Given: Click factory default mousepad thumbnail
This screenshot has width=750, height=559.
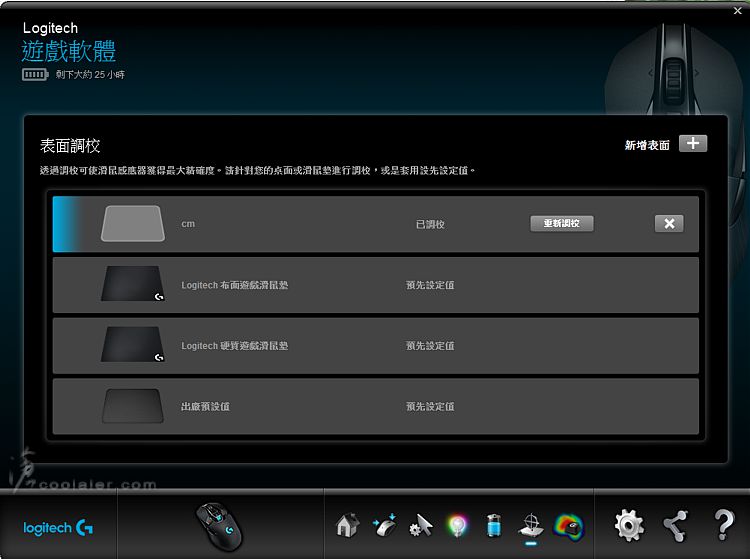Looking at the screenshot, I should tap(133, 406).
